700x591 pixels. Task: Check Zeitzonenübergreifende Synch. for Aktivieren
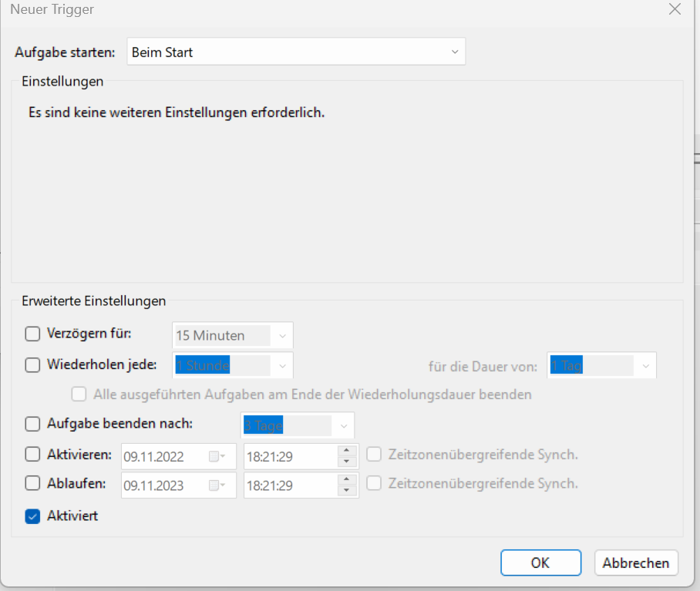(374, 455)
